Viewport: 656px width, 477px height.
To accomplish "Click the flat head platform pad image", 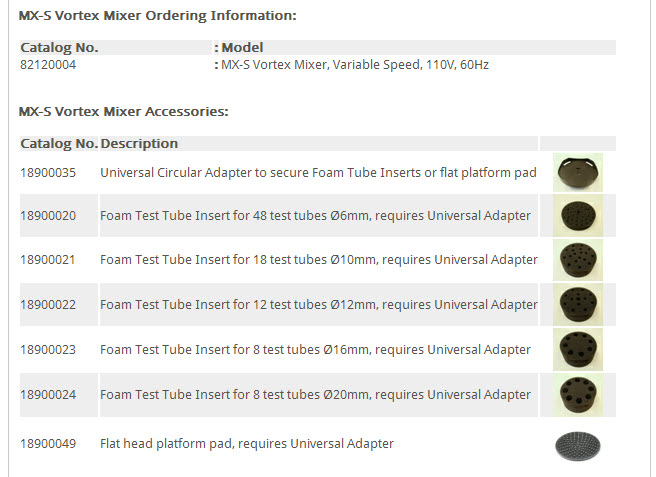I will point(578,446).
